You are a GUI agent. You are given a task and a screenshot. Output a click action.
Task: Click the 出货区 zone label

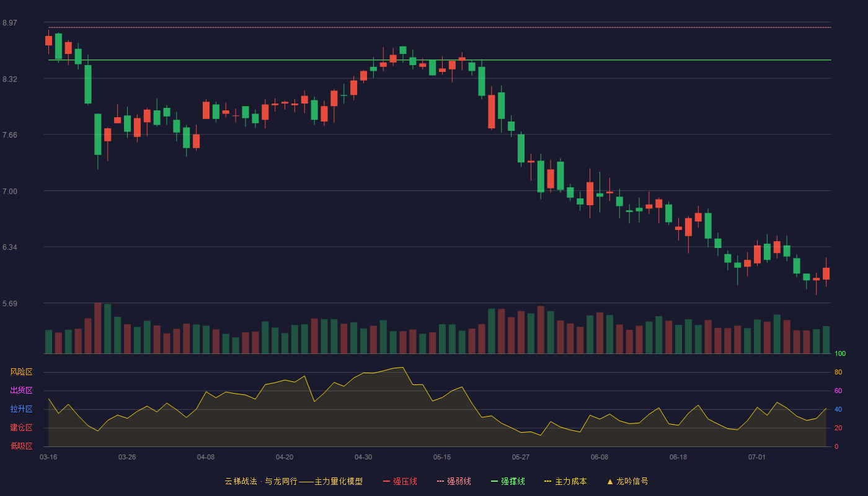(x=21, y=391)
